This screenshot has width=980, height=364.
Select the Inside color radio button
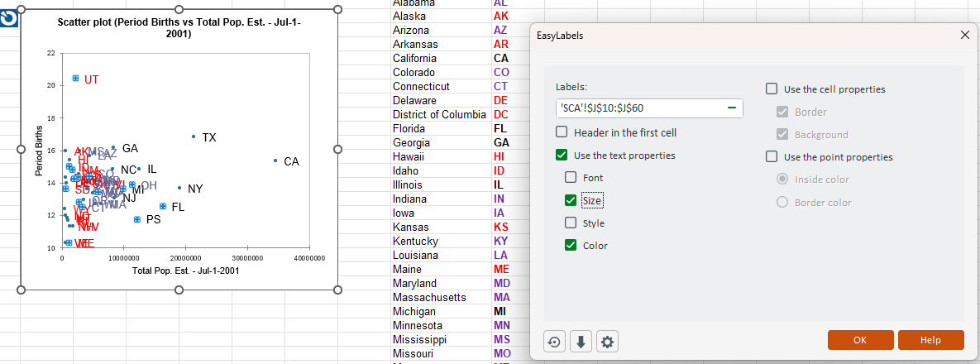(x=782, y=180)
